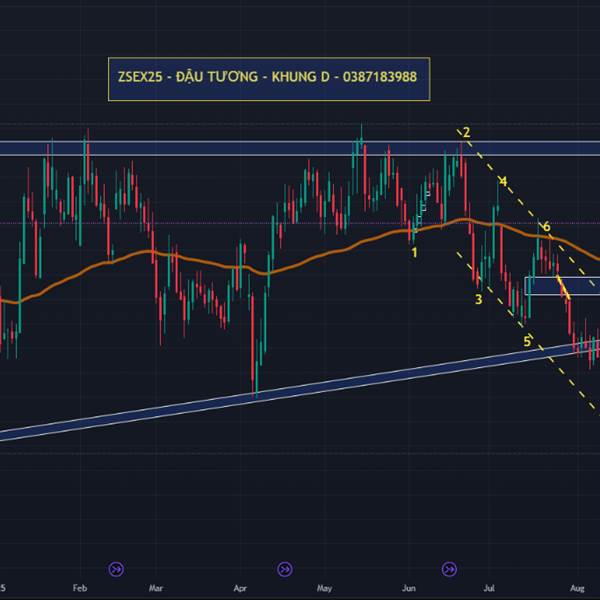Click the Feb label on the time axis
Screen dimensions: 600x600
(x=80, y=588)
